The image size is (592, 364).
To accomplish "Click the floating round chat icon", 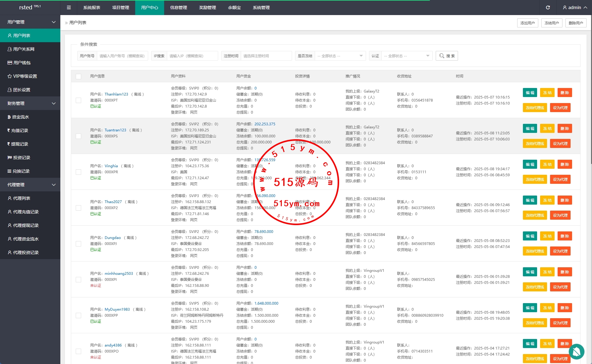I will 576,351.
